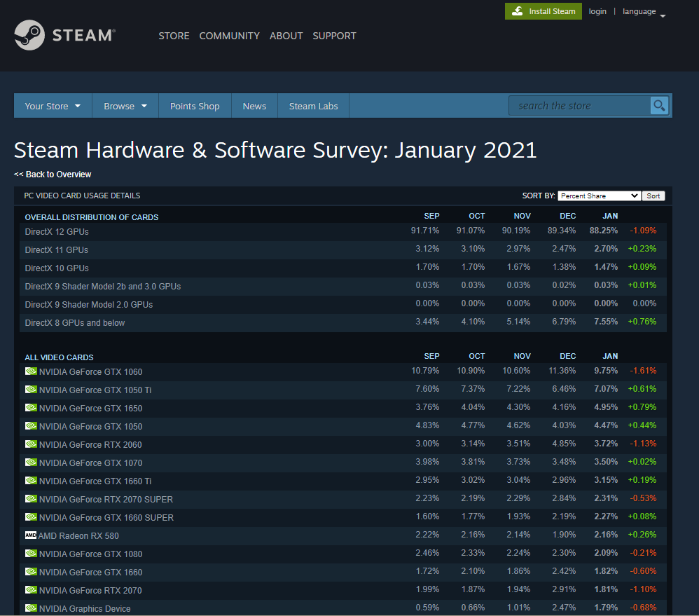
Task: Click NVIDIA logo beside GeForce GTX 1070
Action: [x=31, y=463]
